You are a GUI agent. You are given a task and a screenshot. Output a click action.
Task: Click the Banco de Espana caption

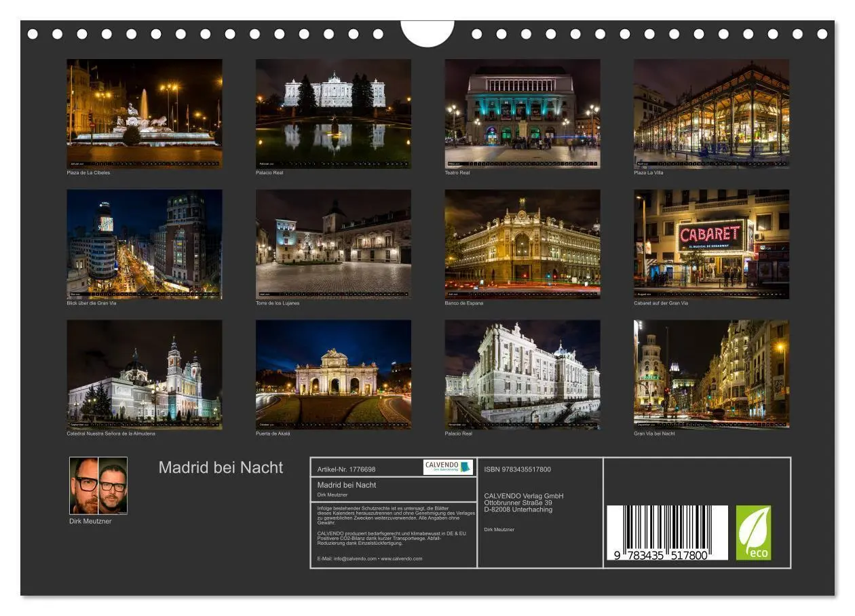[x=464, y=303]
